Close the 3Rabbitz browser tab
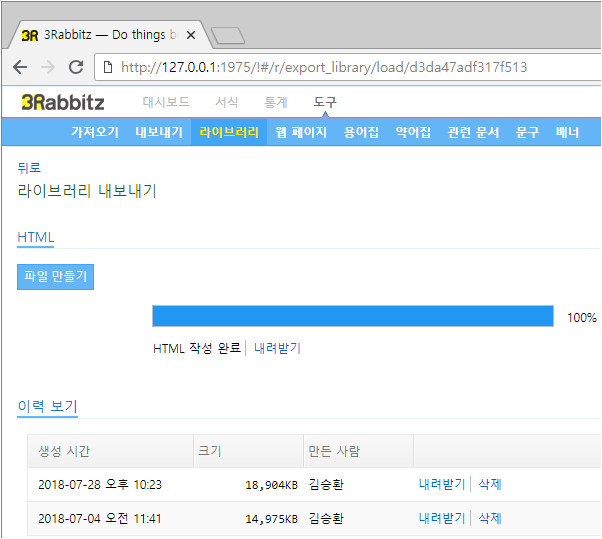Image resolution: width=602 pixels, height=539 pixels. click(x=190, y=35)
